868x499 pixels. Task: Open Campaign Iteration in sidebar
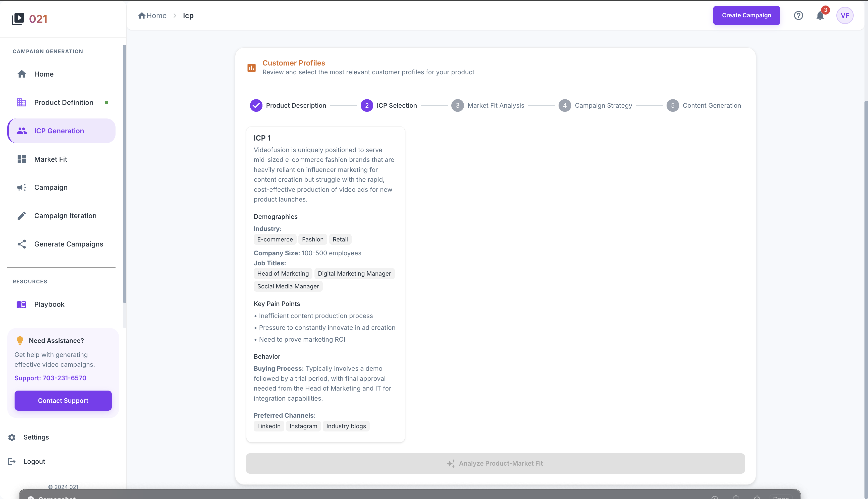point(65,216)
